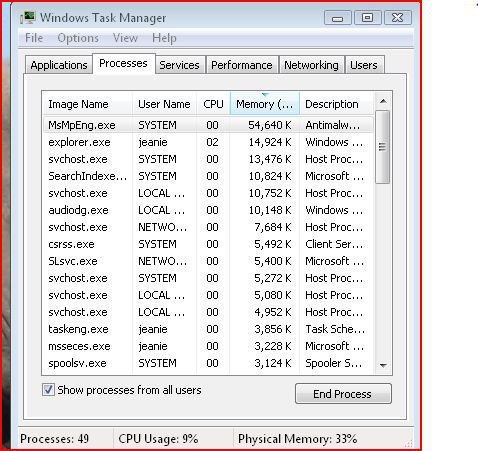This screenshot has height=451, width=478.
Task: Click CPU value 02 for explorer.exe
Action: (212, 142)
